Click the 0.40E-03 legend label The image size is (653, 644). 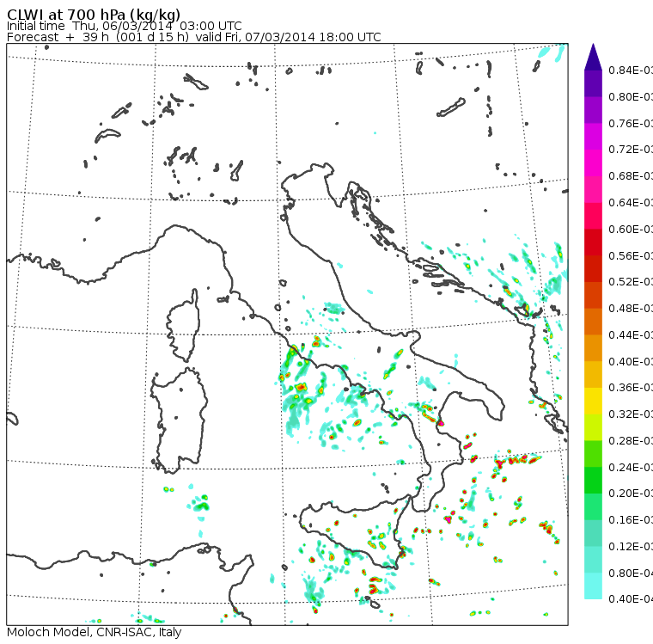631,361
